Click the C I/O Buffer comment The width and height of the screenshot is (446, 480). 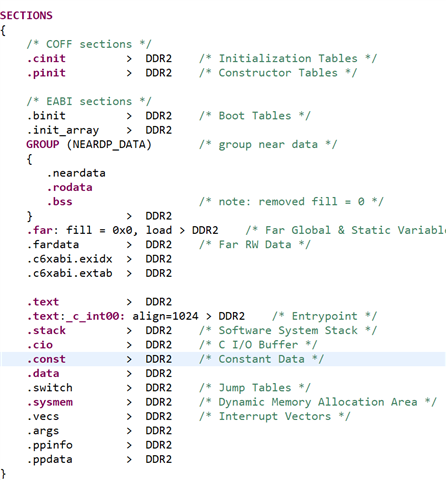click(x=258, y=345)
